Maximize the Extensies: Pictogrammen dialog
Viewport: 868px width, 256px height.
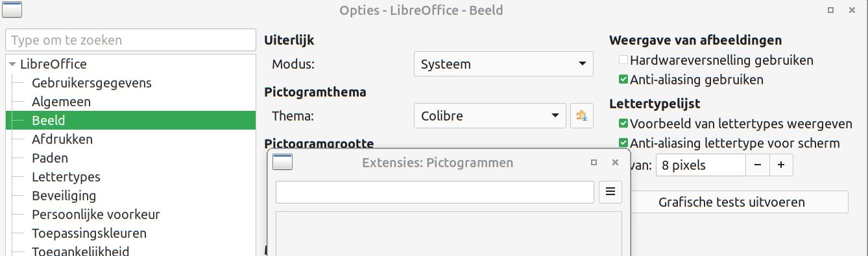594,163
